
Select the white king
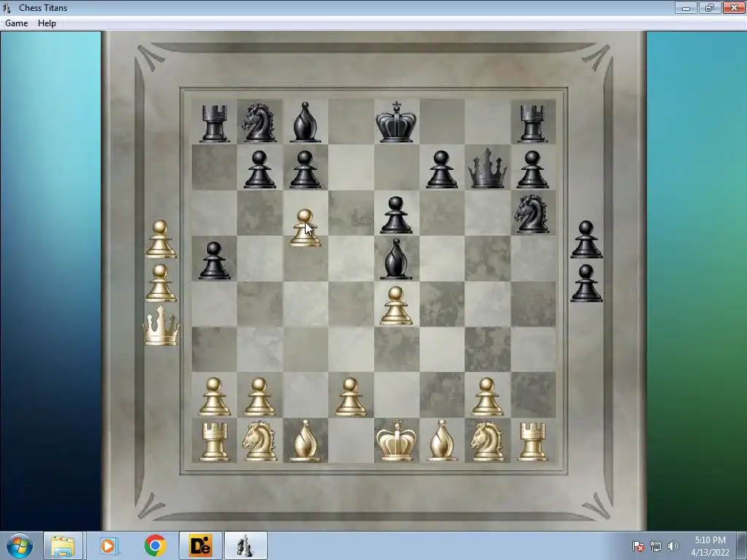(396, 440)
